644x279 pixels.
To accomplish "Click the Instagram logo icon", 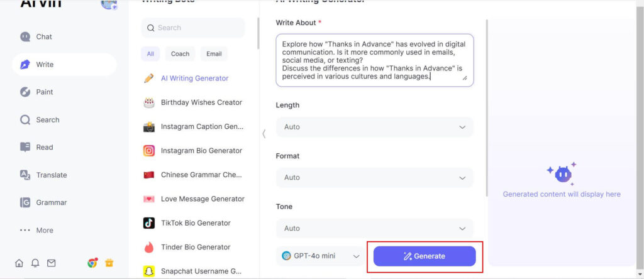I will point(148,151).
